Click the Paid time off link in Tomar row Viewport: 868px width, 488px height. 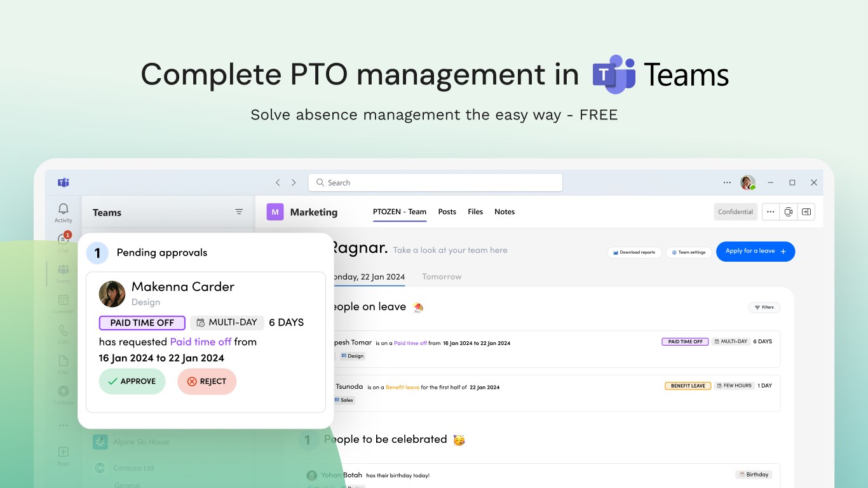tap(410, 343)
